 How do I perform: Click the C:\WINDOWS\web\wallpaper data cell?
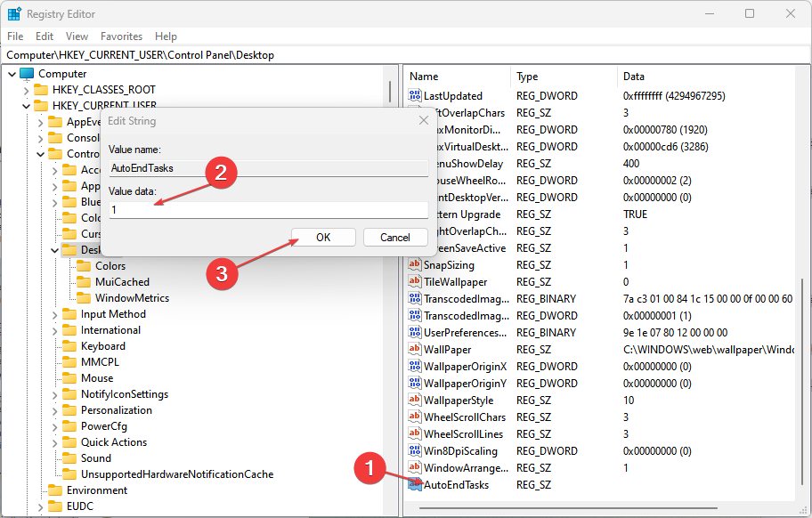pyautogui.click(x=708, y=349)
